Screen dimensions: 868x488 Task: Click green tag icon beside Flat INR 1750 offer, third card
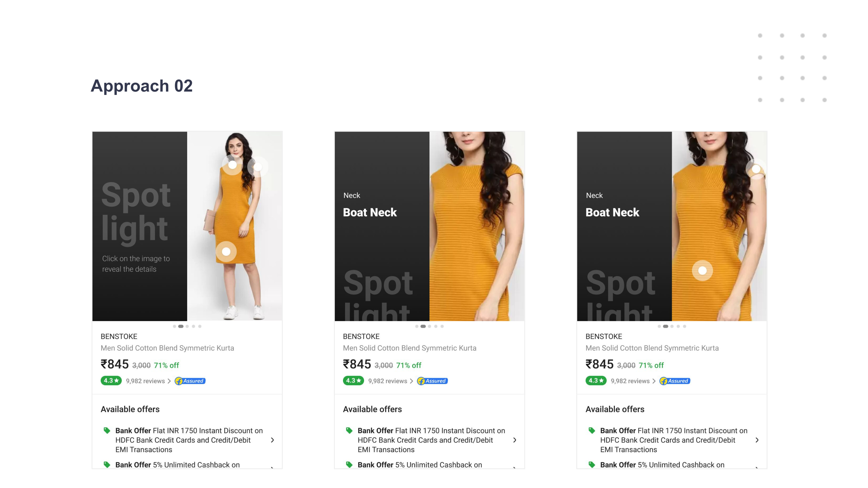592,430
